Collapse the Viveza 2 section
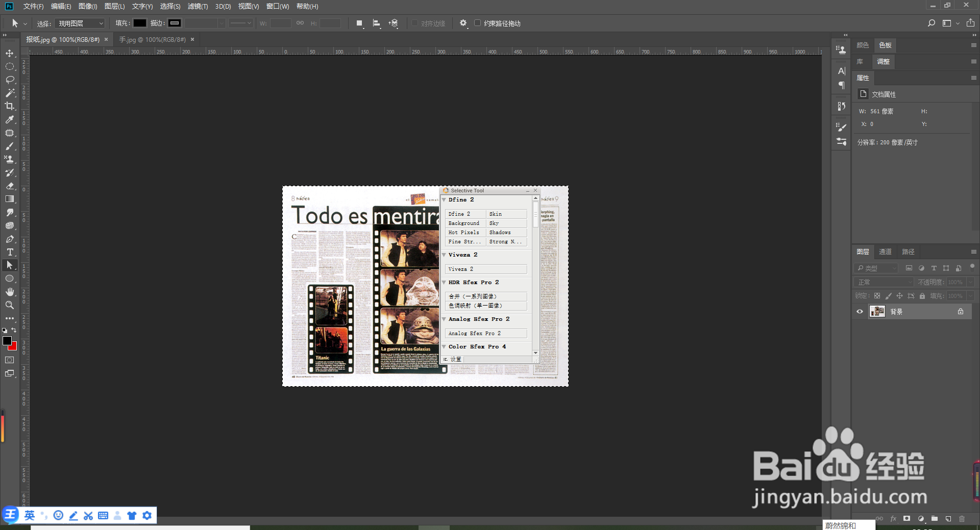Image resolution: width=980 pixels, height=530 pixels. pyautogui.click(x=444, y=255)
